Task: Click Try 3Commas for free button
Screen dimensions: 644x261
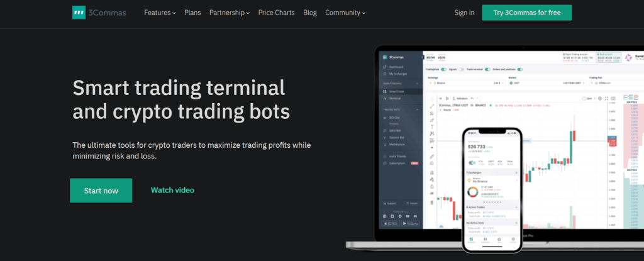Action: coord(527,13)
